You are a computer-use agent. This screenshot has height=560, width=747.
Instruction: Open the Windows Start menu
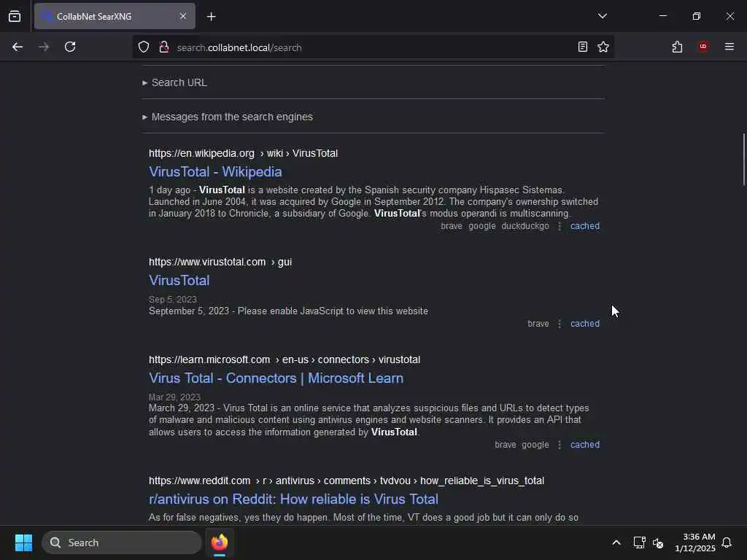pyautogui.click(x=23, y=542)
